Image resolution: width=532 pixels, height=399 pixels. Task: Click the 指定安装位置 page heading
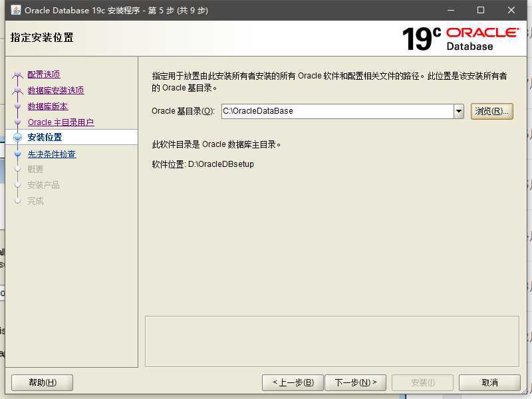click(42, 37)
